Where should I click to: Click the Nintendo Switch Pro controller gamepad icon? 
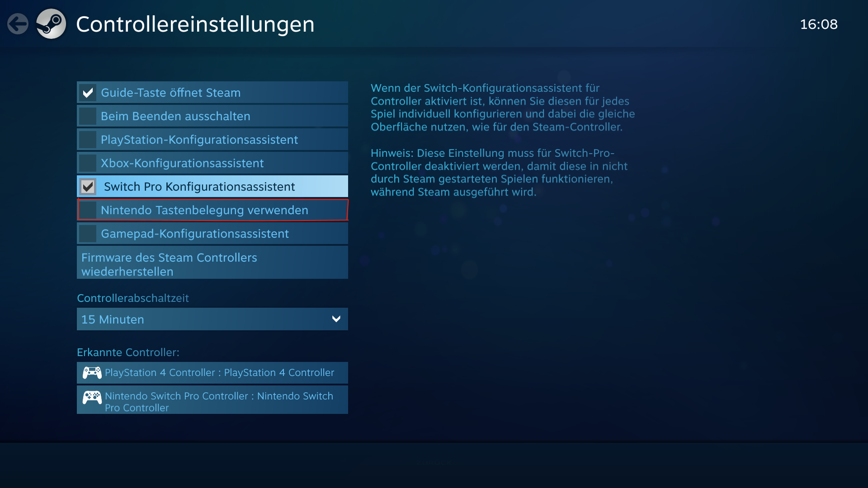92,398
